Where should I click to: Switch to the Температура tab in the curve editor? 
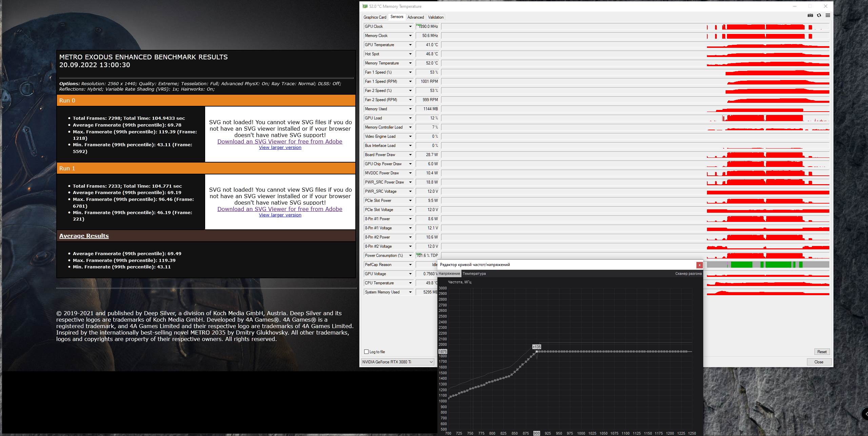click(x=474, y=273)
